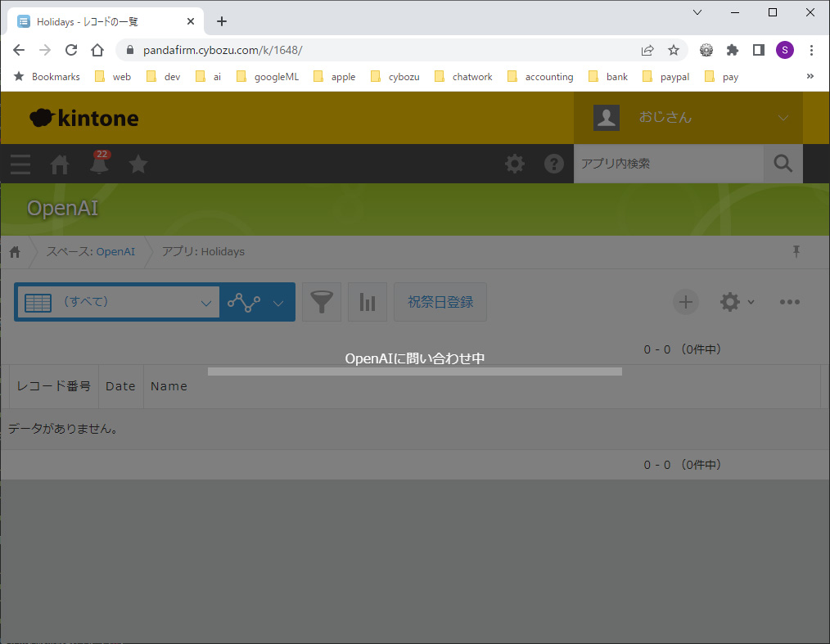Image resolution: width=830 pixels, height=644 pixels.
Task: Open the three-dot options menu
Action: 789,302
